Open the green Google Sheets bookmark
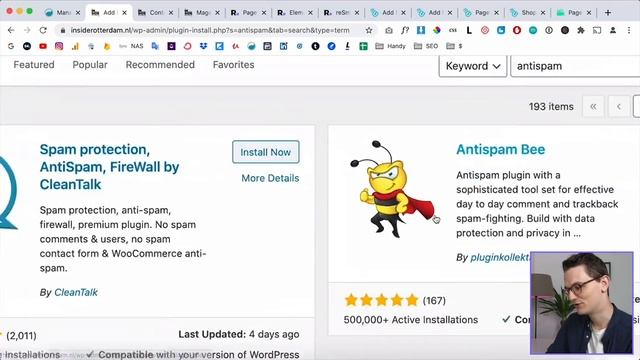 tap(363, 46)
